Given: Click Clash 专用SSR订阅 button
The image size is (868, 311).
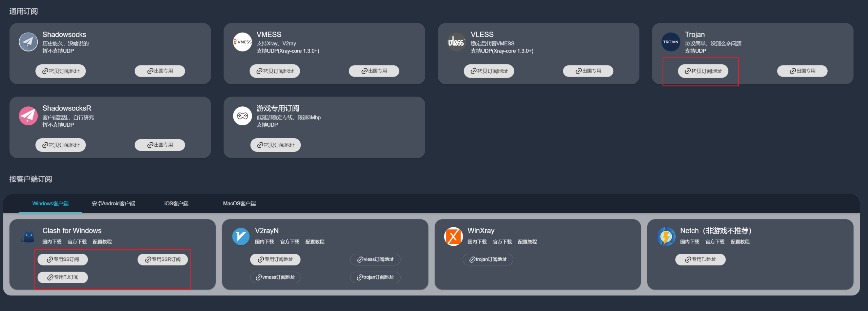Looking at the screenshot, I should 163,260.
